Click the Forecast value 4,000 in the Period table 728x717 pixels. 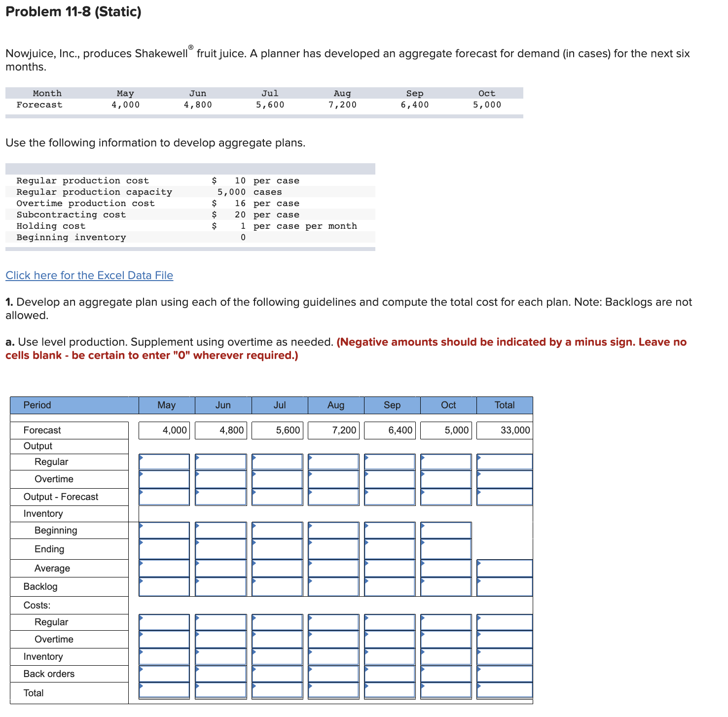click(164, 430)
